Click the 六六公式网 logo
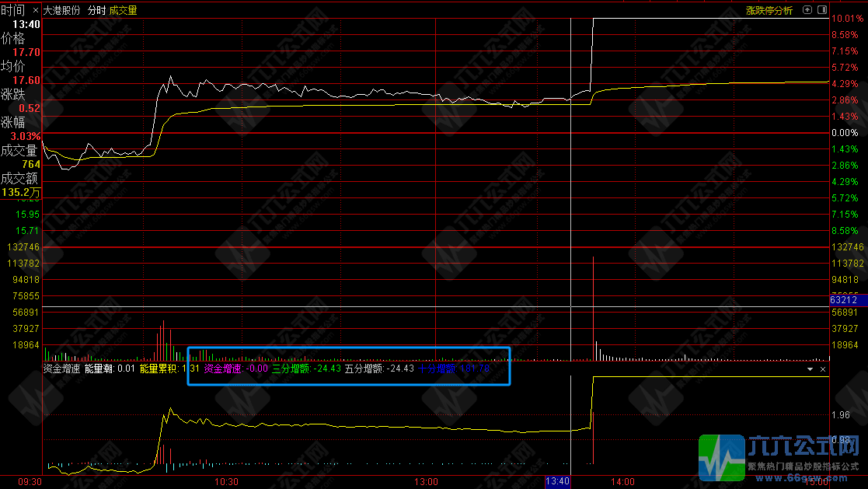The height and width of the screenshot is (489, 868). (x=781, y=458)
